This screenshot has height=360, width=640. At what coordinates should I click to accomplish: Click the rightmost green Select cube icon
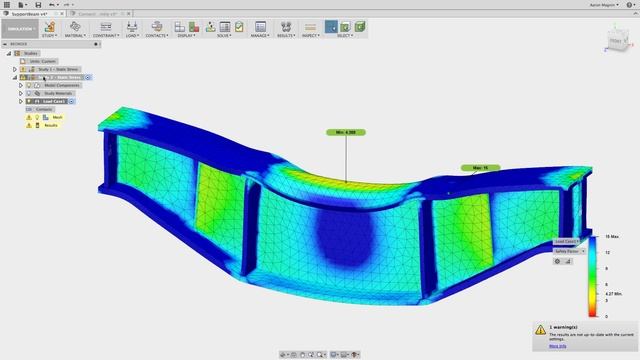pyautogui.click(x=360, y=27)
